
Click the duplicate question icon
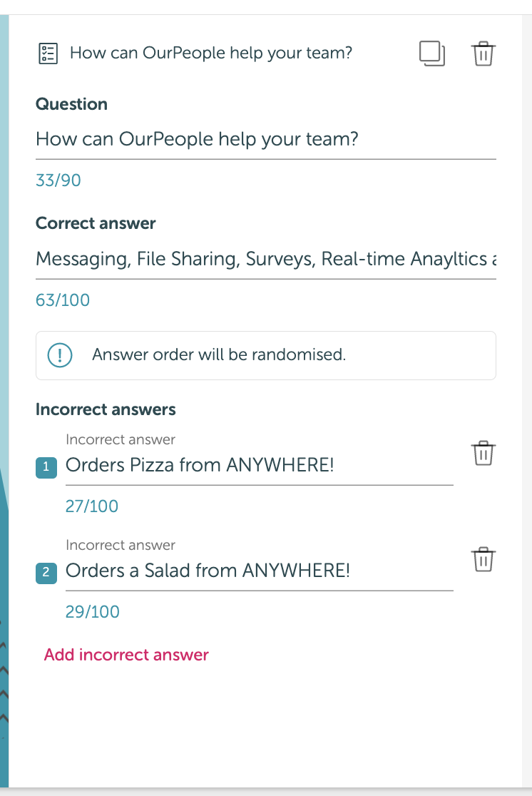click(432, 53)
